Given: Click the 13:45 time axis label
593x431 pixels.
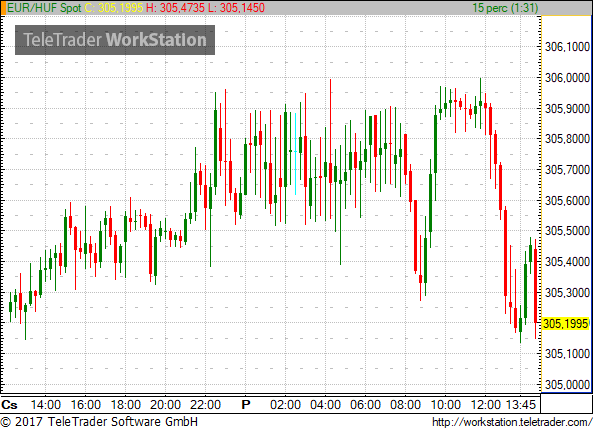Looking at the screenshot, I should (x=521, y=405).
